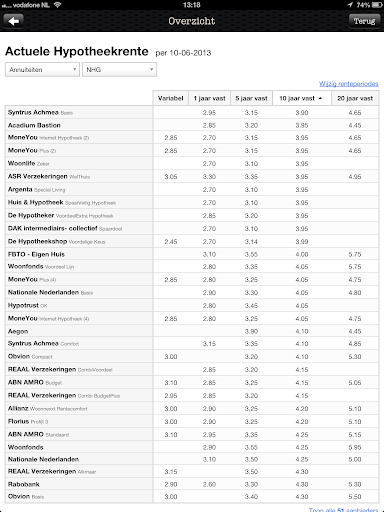Select ASR Verzekeringen WelThuis row
The image size is (384, 512).
192,177
